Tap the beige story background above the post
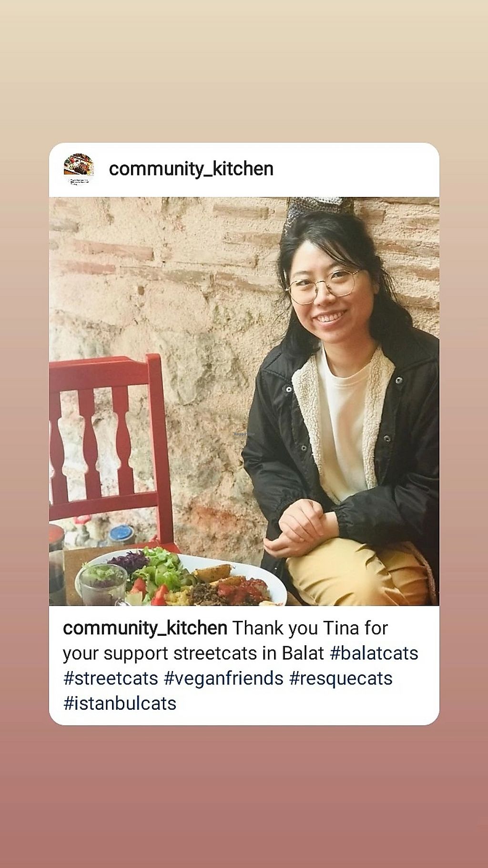The image size is (488, 868). [x=244, y=72]
